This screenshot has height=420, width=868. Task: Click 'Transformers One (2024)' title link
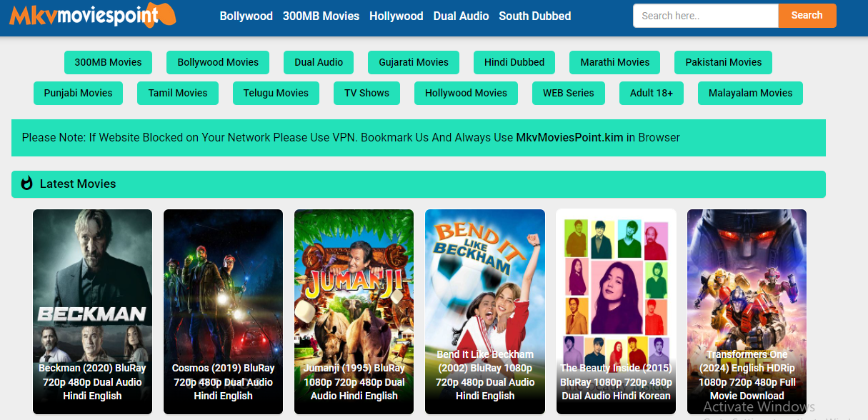click(x=747, y=375)
